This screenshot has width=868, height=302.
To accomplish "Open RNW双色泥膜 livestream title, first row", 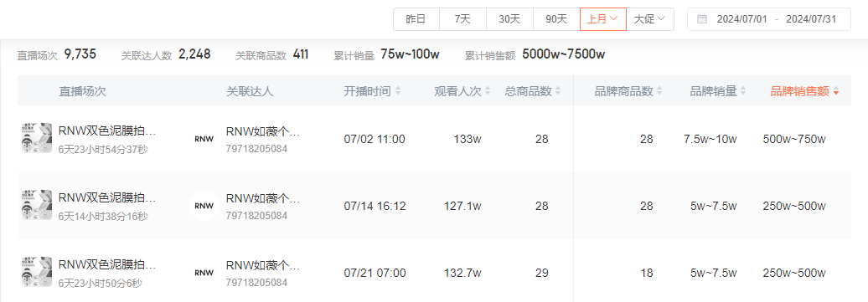I will (107, 131).
